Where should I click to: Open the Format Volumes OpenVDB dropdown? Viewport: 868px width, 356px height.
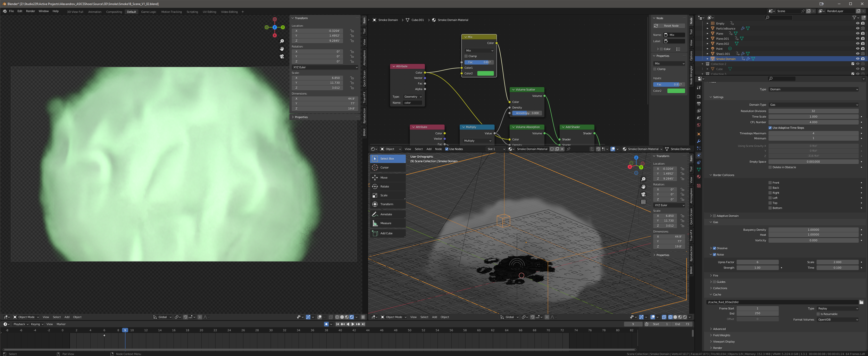[x=838, y=320]
